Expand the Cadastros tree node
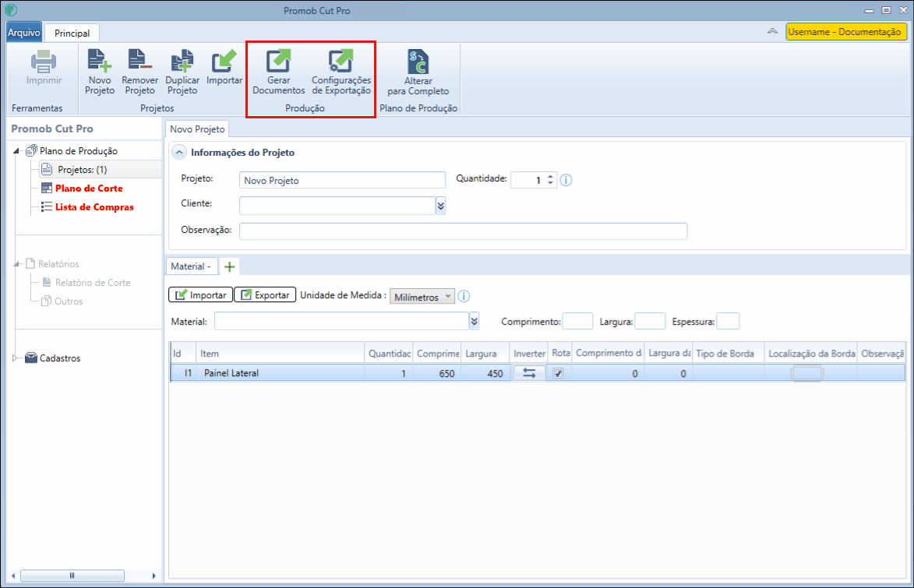This screenshot has height=588, width=914. coord(16,357)
